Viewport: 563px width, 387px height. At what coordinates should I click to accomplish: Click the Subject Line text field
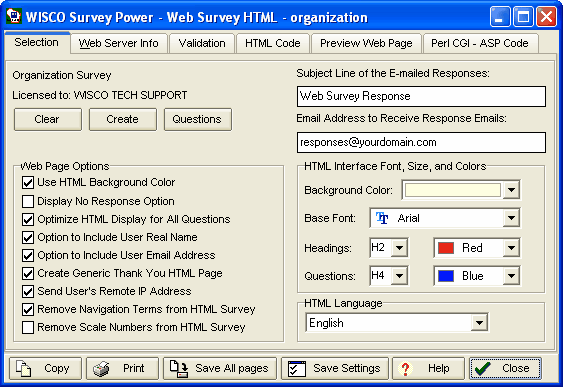[x=421, y=96]
